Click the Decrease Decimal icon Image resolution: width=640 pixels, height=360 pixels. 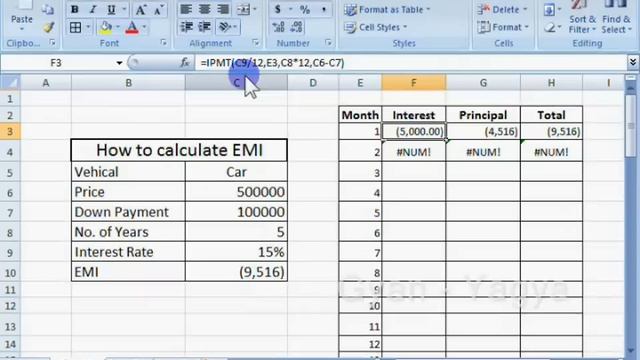tap(297, 27)
